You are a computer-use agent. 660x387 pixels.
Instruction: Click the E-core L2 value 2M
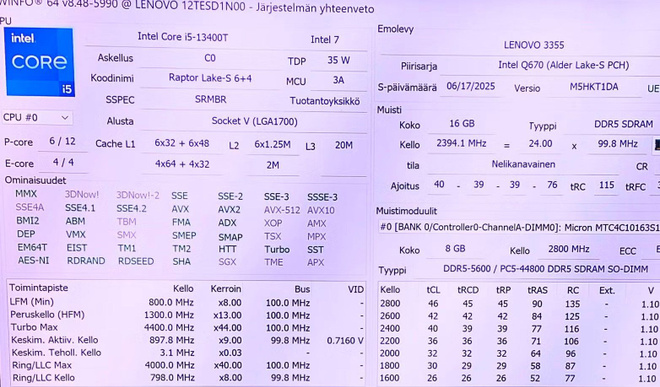coord(273,165)
